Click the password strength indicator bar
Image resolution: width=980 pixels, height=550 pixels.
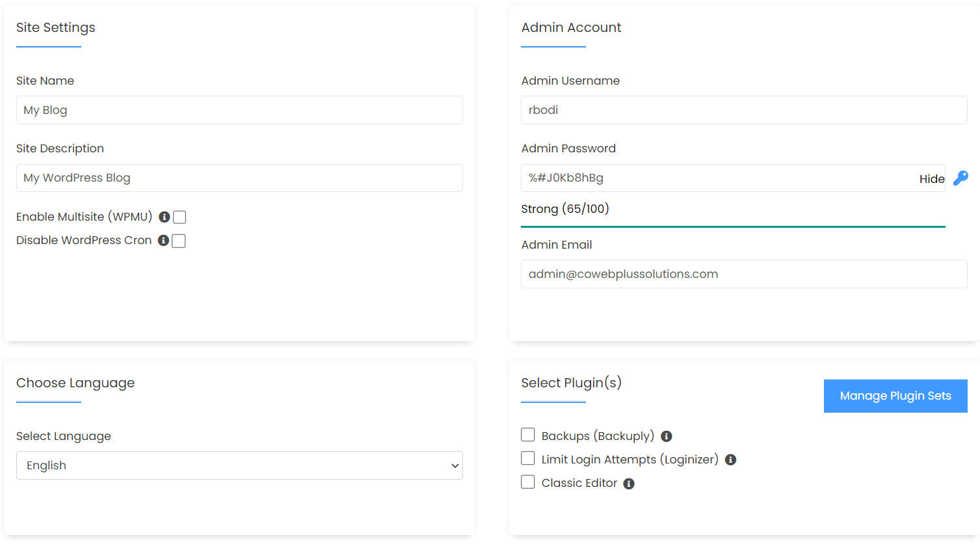point(733,227)
